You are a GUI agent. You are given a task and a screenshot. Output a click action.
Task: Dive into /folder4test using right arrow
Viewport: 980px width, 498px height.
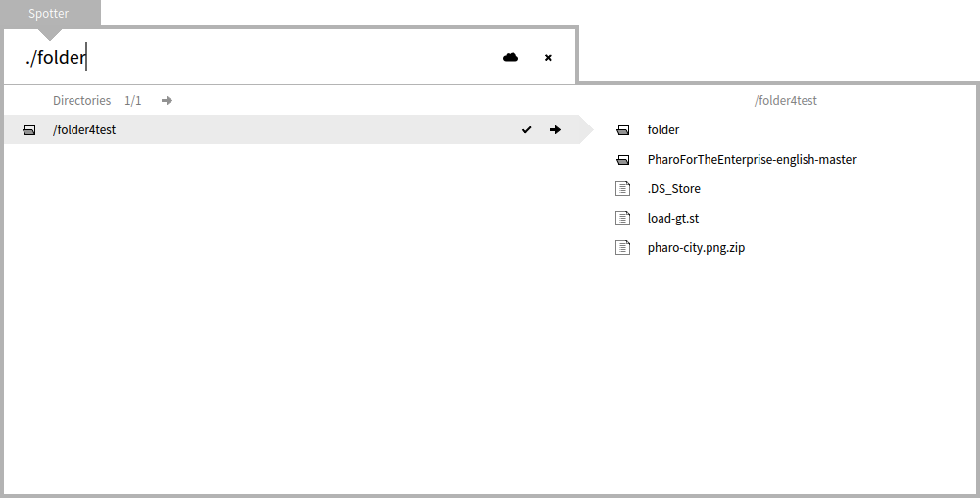coord(555,130)
